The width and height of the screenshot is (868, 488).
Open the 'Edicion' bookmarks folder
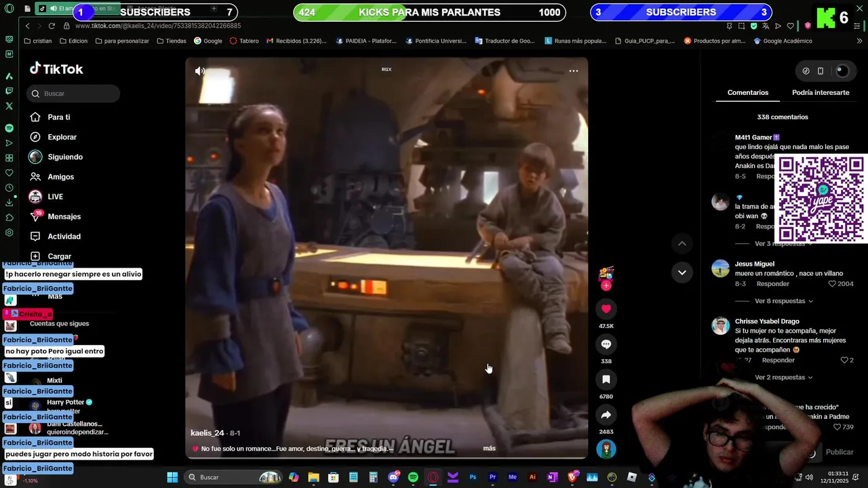tap(73, 41)
